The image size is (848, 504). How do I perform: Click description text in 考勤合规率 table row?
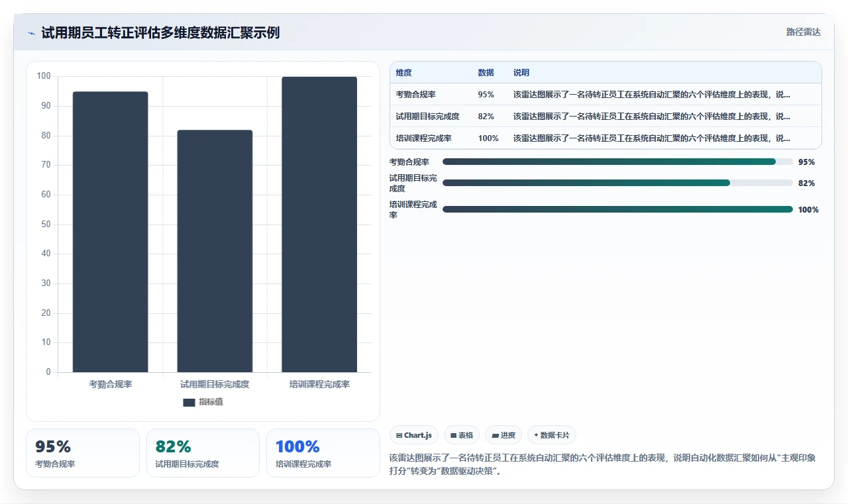pos(652,95)
